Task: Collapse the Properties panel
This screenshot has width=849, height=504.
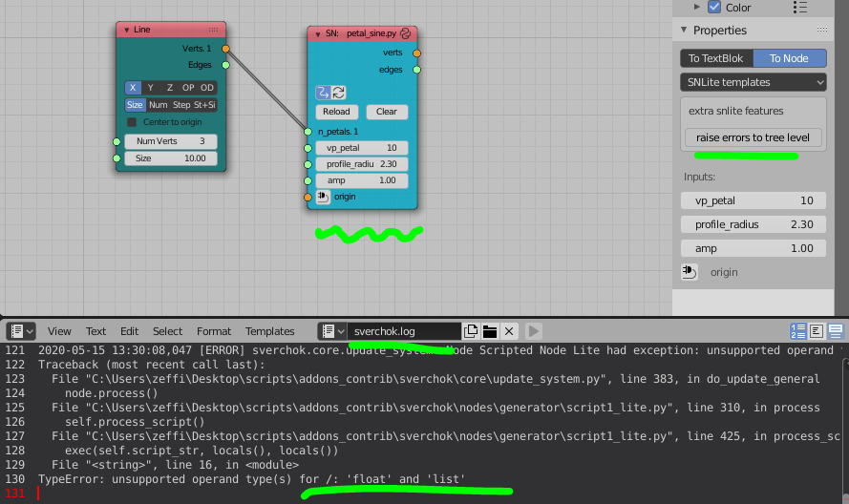Action: pos(684,31)
